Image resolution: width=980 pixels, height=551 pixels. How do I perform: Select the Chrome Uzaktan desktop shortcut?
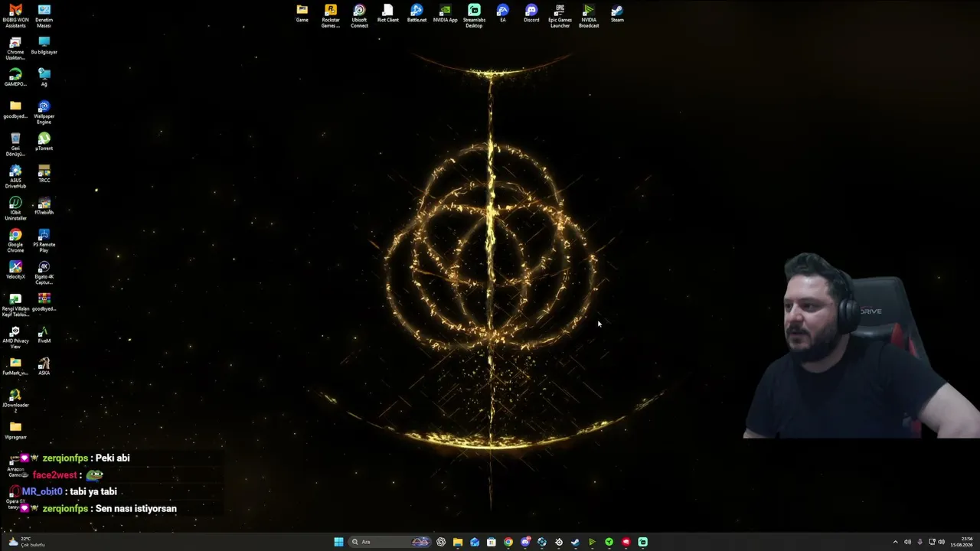[15, 48]
